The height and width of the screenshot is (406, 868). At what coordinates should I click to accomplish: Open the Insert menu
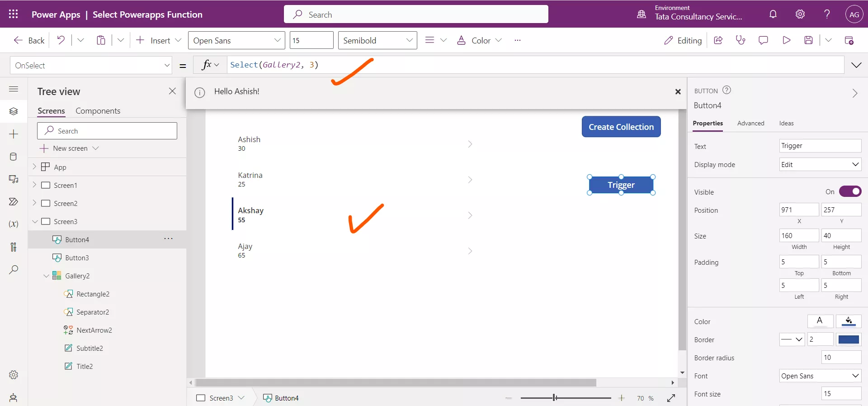159,40
